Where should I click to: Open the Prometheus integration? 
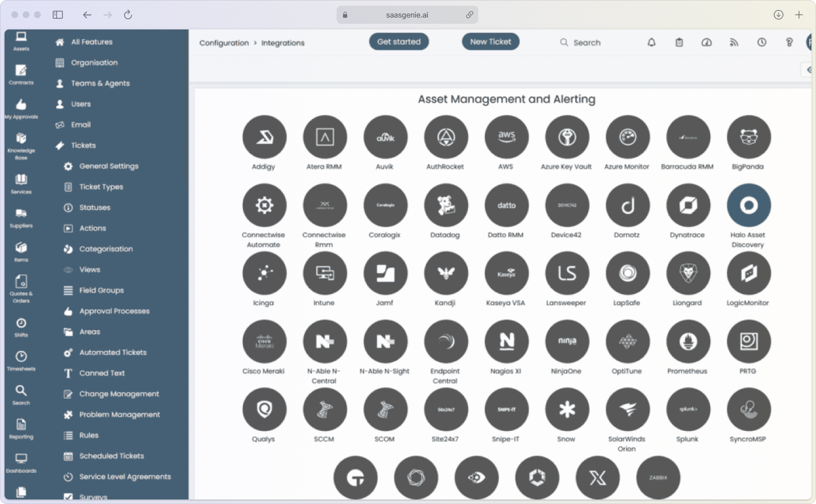click(x=687, y=341)
